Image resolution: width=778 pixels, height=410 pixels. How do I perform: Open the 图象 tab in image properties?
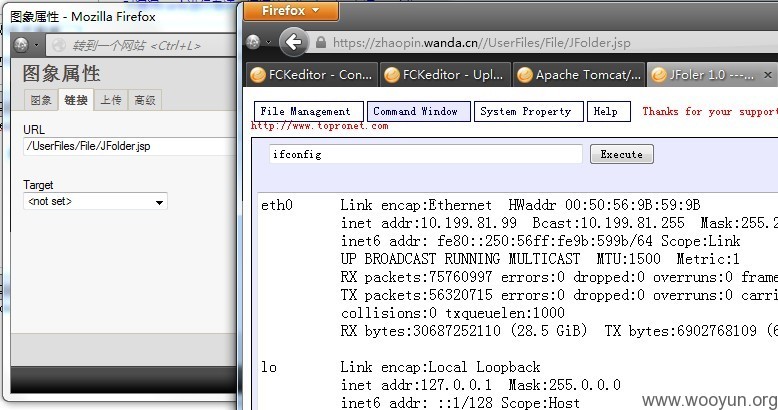41,100
